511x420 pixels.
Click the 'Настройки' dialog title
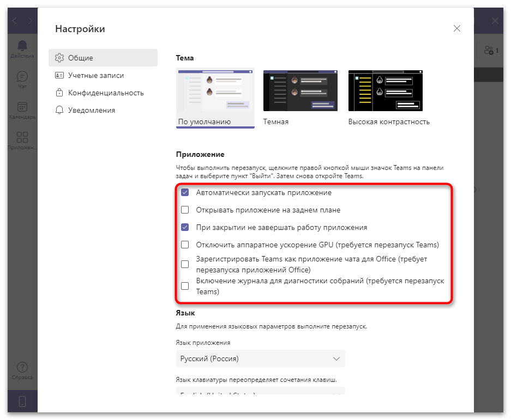[80, 29]
